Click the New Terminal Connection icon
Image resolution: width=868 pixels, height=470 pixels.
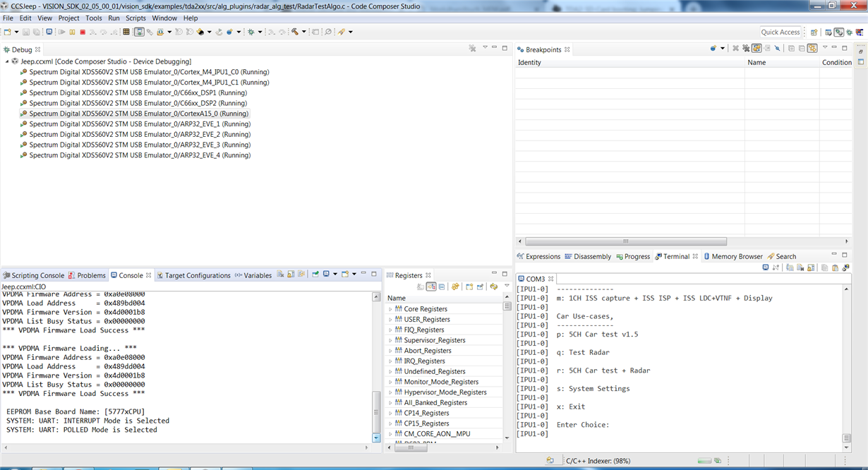pyautogui.click(x=766, y=267)
